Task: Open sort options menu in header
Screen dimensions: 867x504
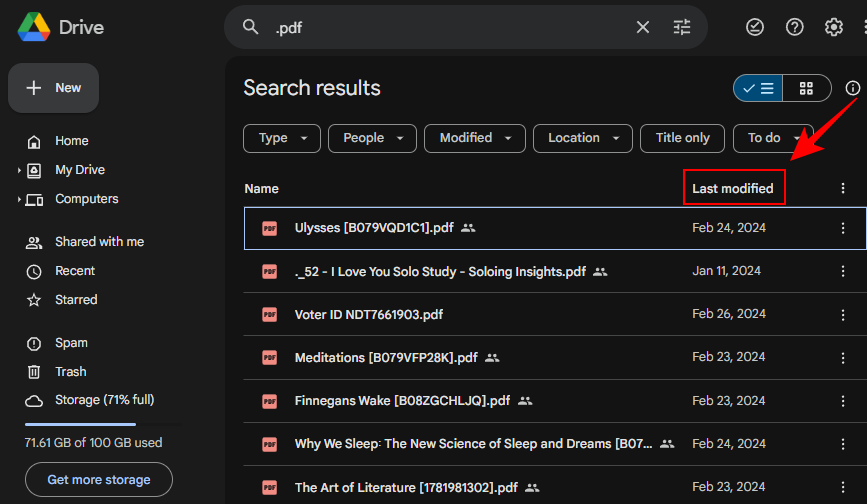Action: tap(843, 188)
